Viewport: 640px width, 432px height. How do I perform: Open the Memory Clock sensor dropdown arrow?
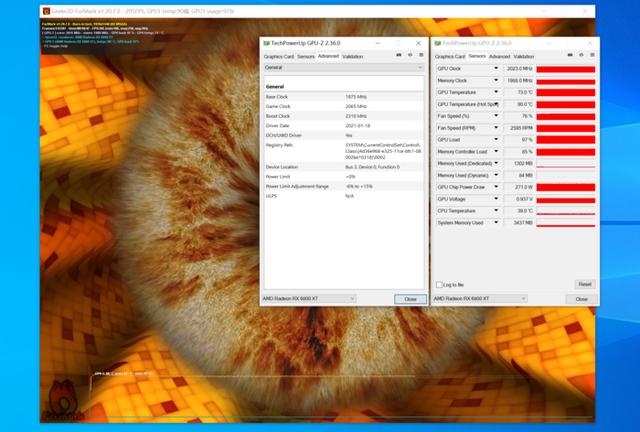click(x=496, y=80)
